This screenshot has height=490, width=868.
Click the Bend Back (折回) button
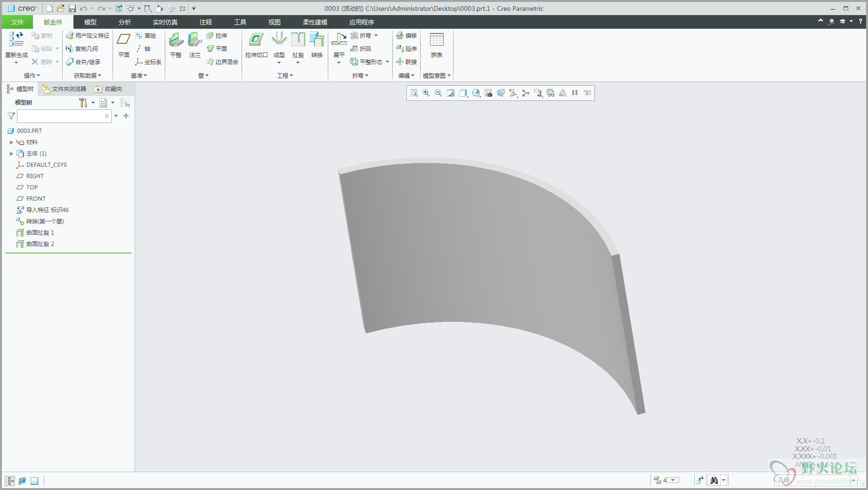(361, 49)
